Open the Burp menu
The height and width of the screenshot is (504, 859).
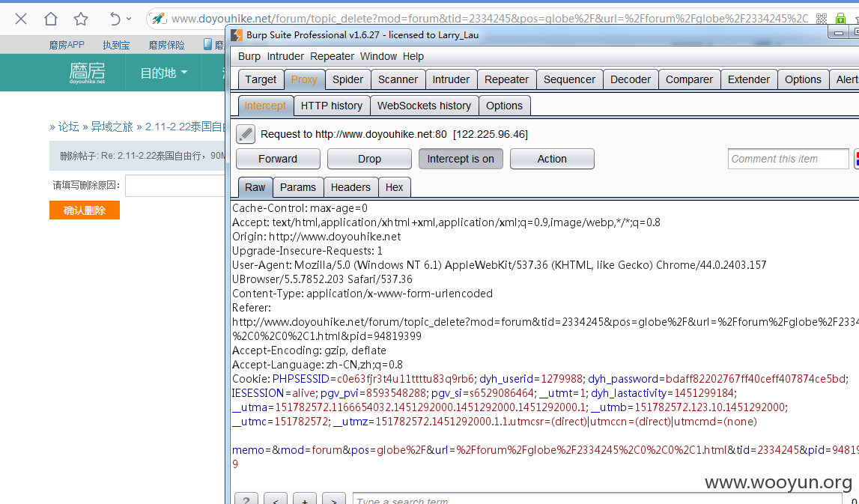[249, 56]
